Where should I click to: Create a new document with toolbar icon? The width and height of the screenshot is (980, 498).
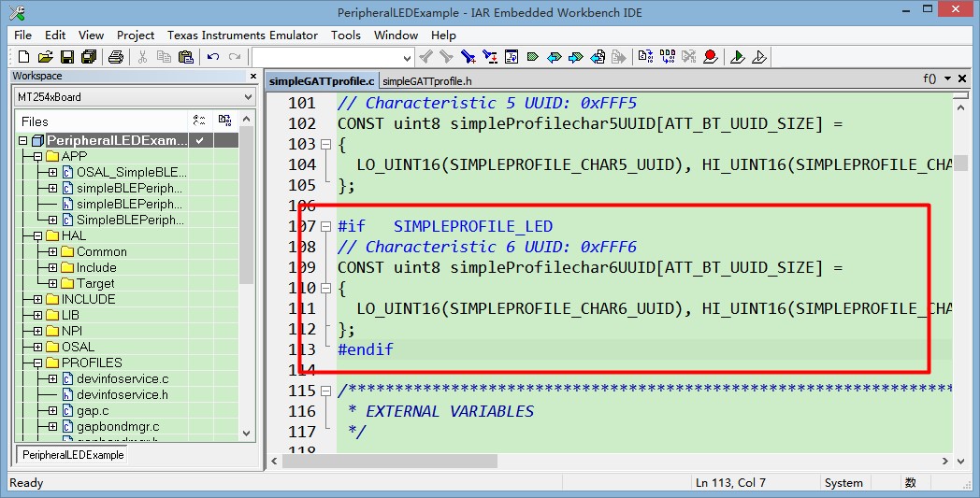[x=23, y=57]
